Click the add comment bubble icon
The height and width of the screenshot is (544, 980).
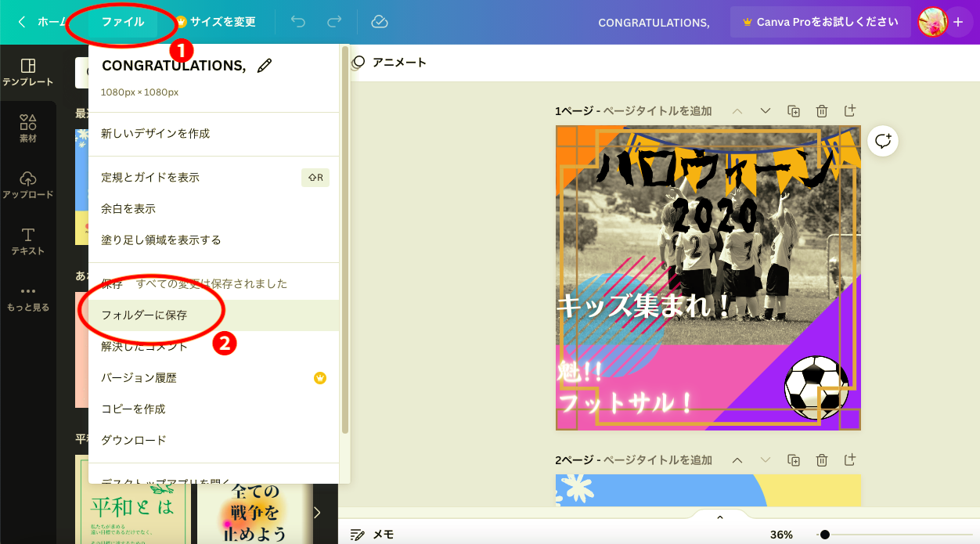tap(883, 141)
